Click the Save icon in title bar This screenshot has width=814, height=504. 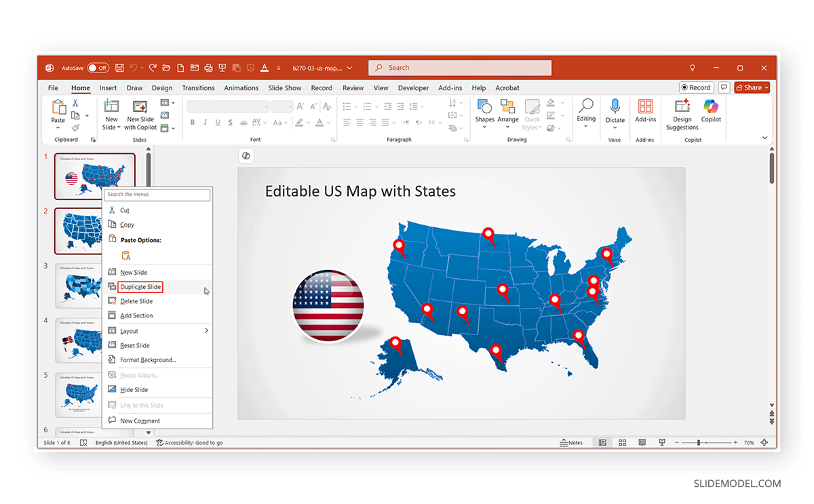point(119,68)
